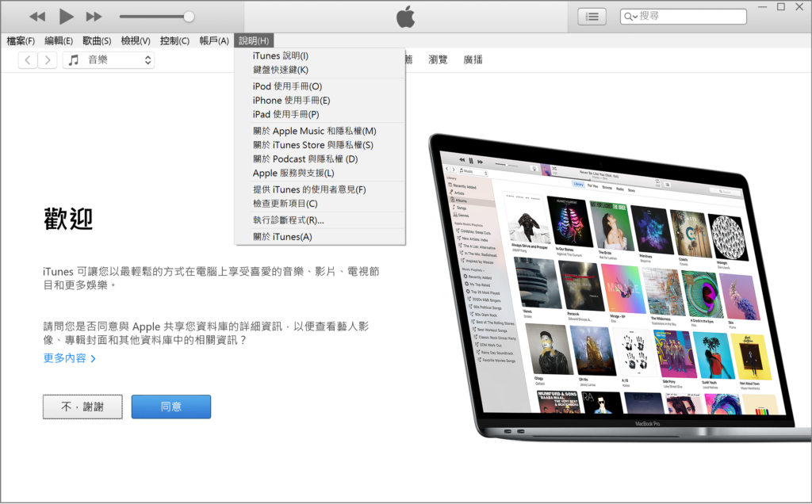The height and width of the screenshot is (504, 812).
Task: Open the 檔案(F) menu
Action: pyautogui.click(x=21, y=41)
